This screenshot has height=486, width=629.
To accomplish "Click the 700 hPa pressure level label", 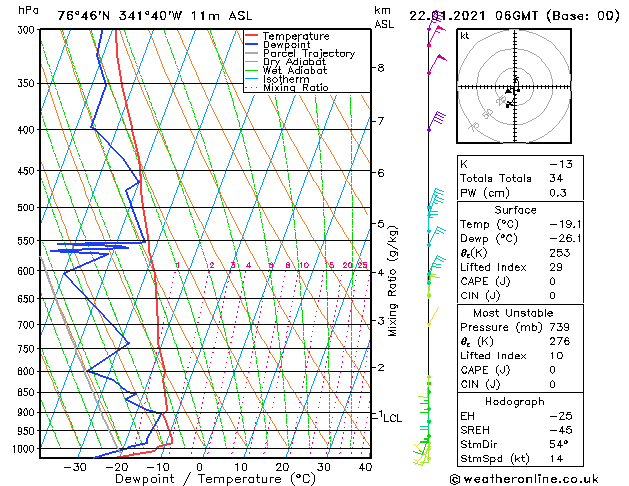I will pos(28,325).
